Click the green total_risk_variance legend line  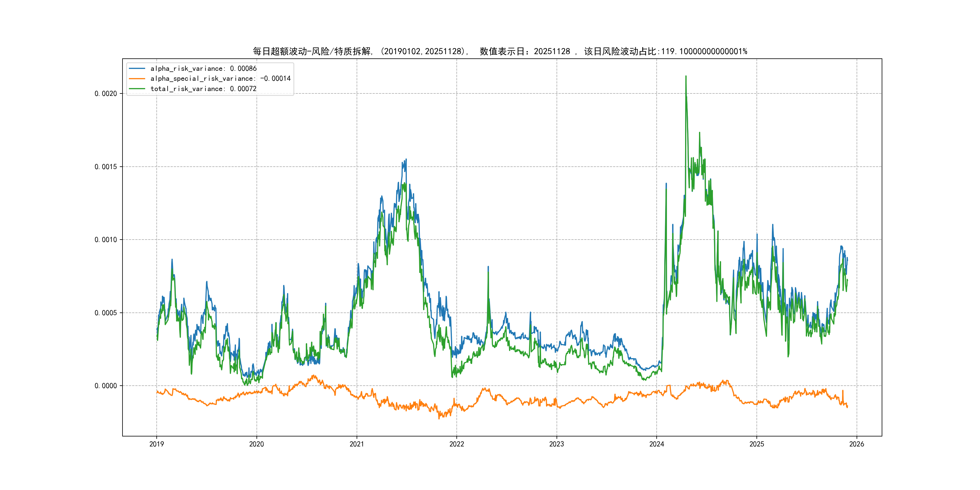click(x=137, y=89)
